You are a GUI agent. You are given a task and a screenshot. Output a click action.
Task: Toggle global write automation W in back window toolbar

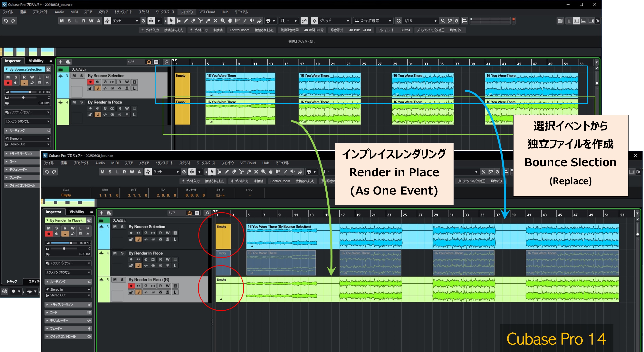click(x=91, y=21)
